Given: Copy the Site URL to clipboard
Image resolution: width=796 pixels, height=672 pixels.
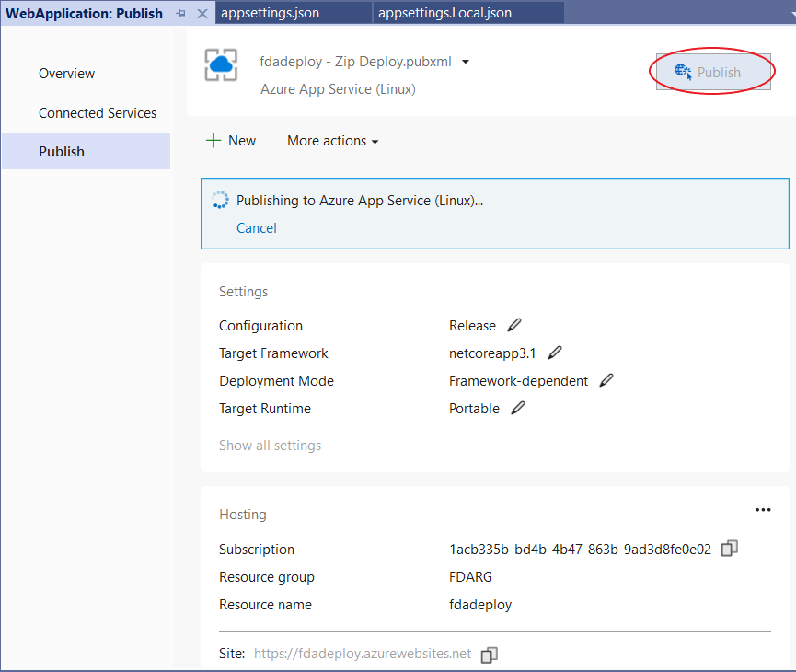Looking at the screenshot, I should coord(490,655).
